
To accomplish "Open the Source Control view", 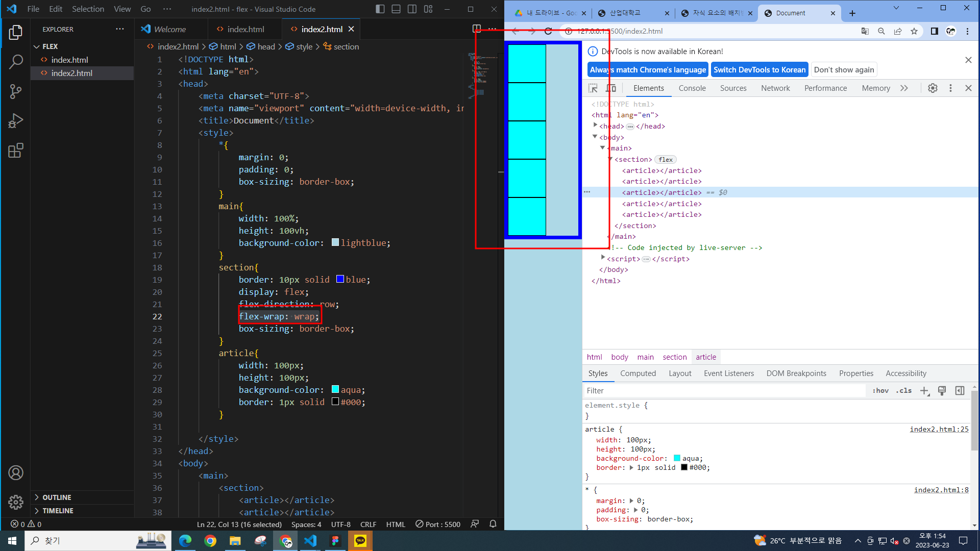I will tap(15, 91).
